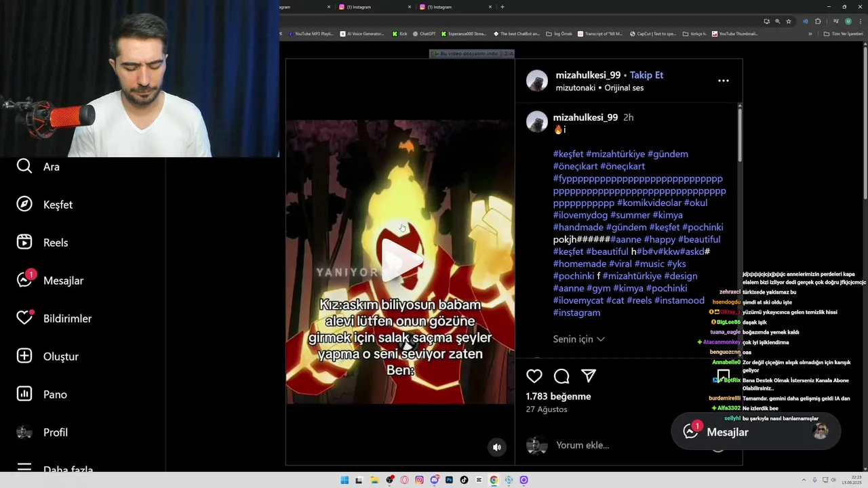Click mizahulkesi_99 avatar in header
Viewport: 868px width, 488px height.
click(x=537, y=81)
